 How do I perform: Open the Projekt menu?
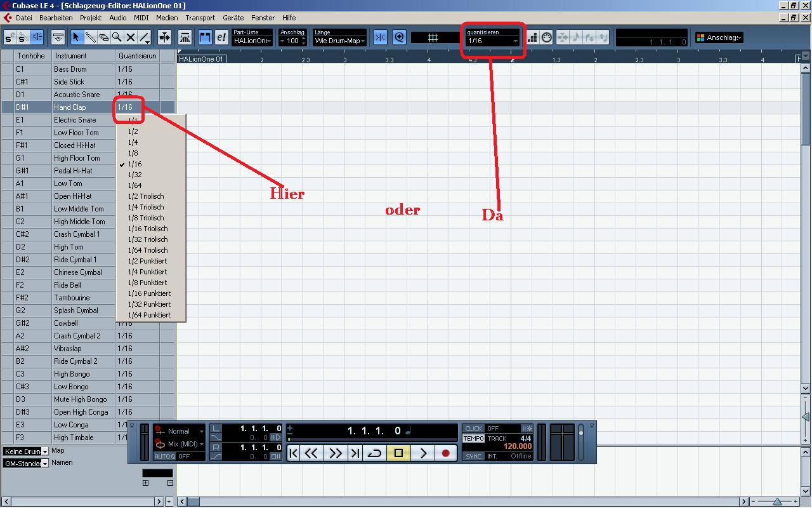coord(91,18)
